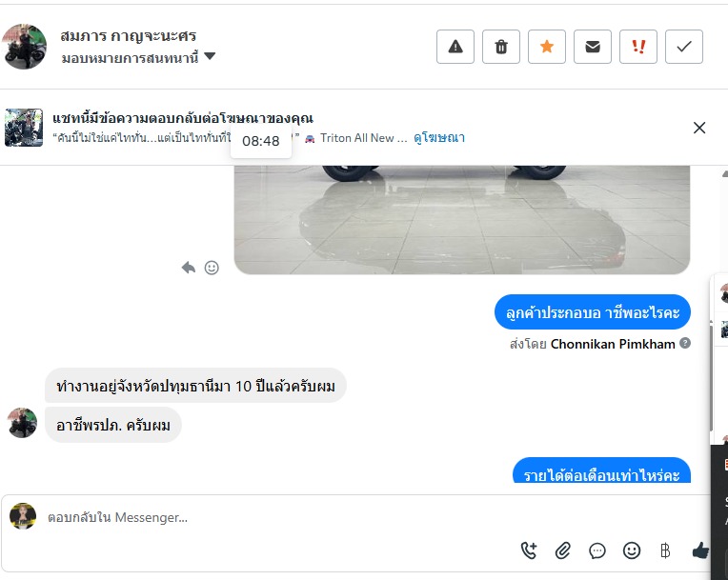Viewport: 728px width, 580px height.
Task: Click the baht payment request icon
Action: click(665, 550)
